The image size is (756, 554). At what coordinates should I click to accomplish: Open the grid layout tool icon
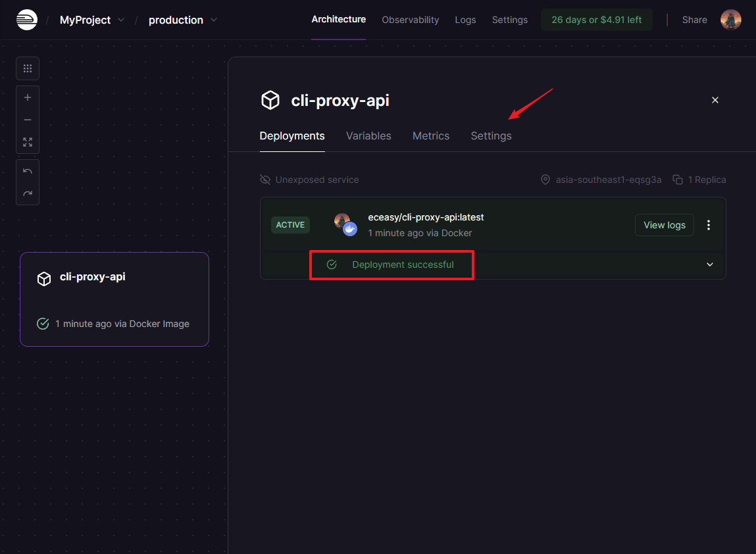(x=28, y=68)
